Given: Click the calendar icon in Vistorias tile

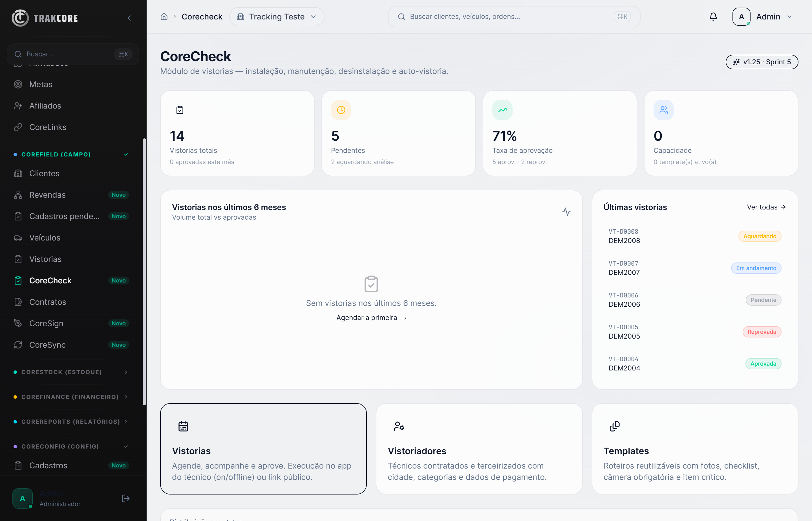Looking at the screenshot, I should (x=183, y=426).
